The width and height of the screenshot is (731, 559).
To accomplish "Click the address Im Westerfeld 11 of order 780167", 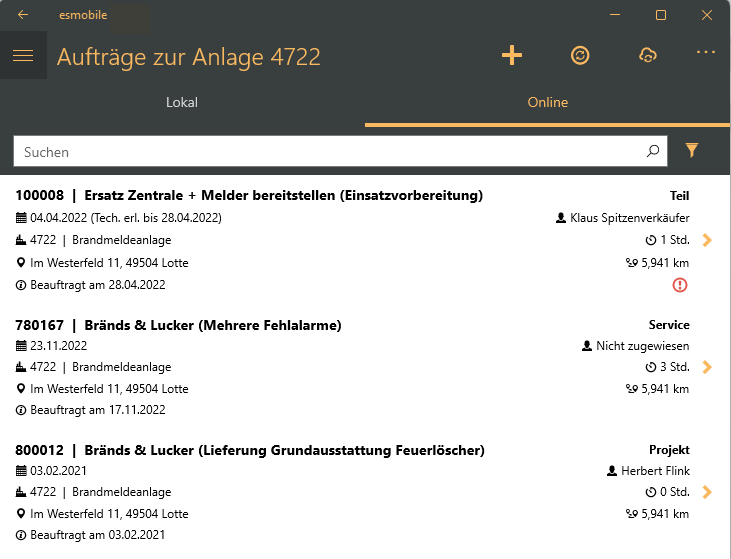I will pyautogui.click(x=109, y=389).
